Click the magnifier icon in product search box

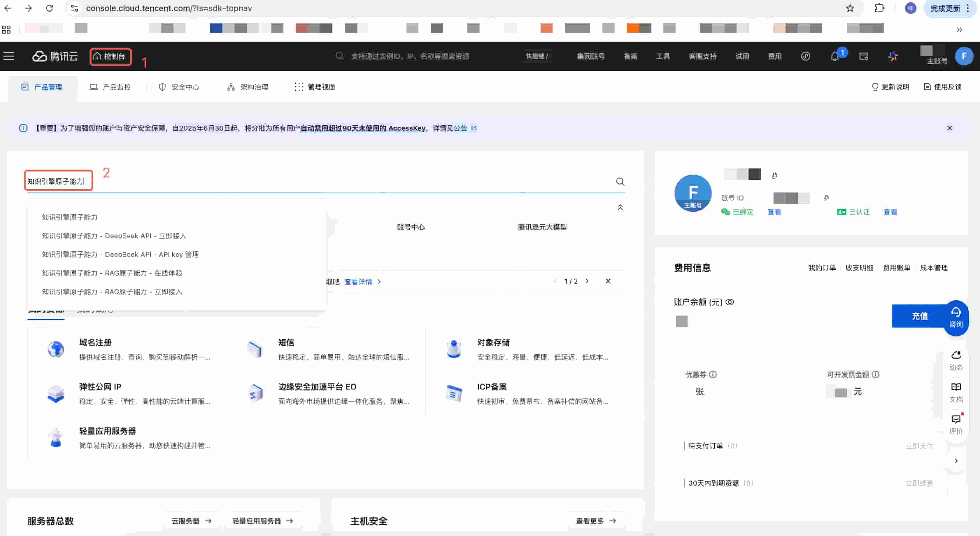pos(620,182)
